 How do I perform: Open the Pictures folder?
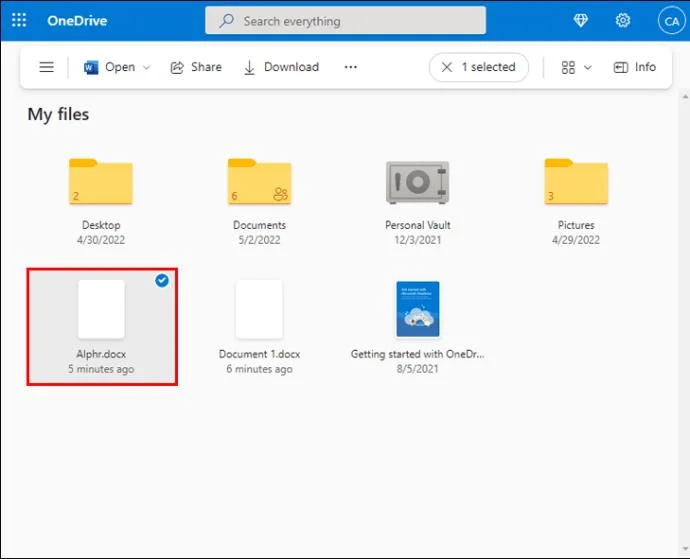tap(576, 181)
